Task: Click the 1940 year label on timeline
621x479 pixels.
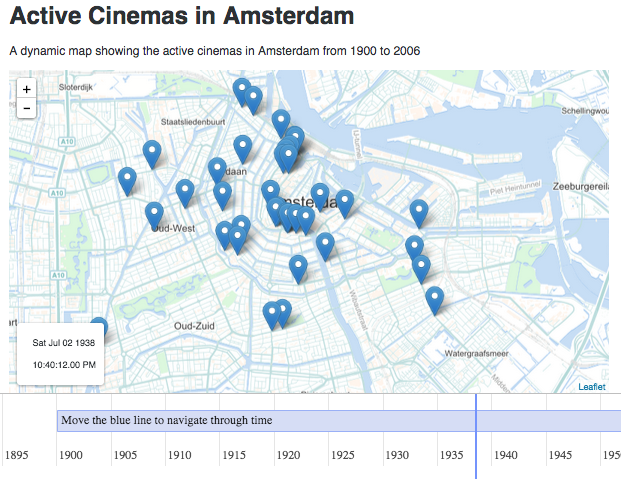Action: click(x=506, y=454)
